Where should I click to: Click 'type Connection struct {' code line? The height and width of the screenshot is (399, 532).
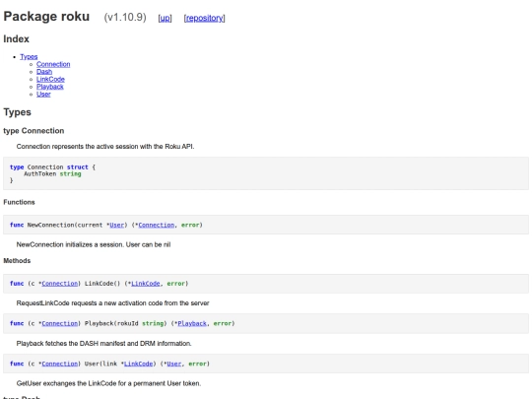tap(52, 167)
